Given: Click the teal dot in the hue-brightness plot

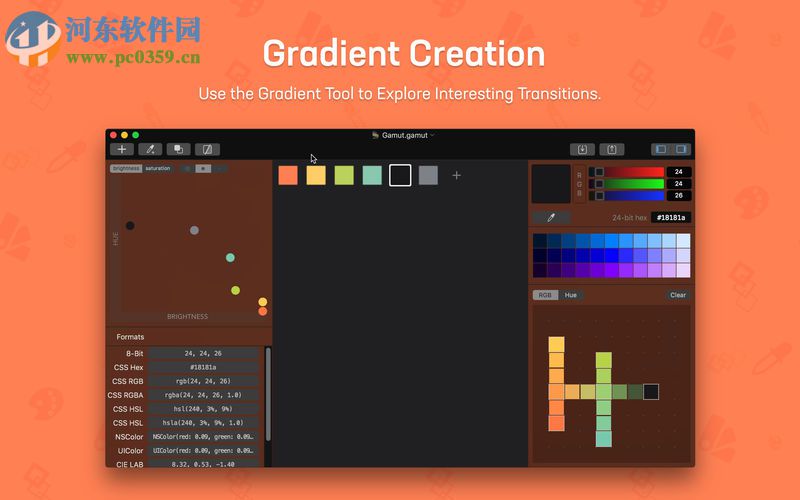Looking at the screenshot, I should point(231,258).
